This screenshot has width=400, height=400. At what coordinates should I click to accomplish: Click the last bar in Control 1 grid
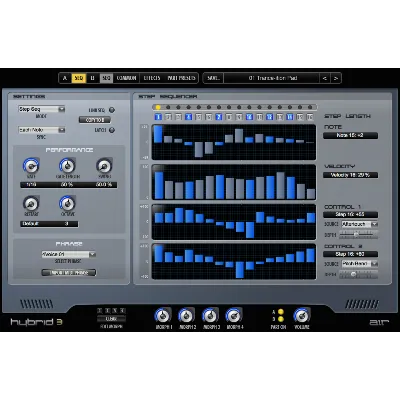pyautogui.click(x=311, y=218)
